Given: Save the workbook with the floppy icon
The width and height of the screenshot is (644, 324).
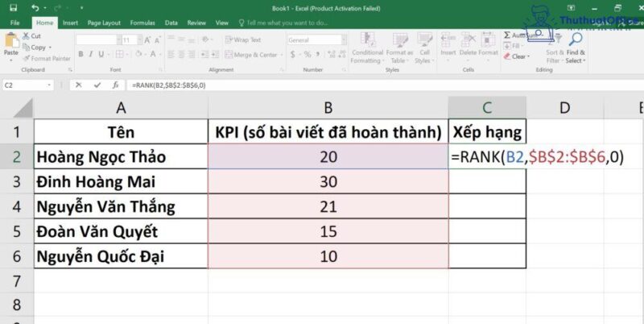Looking at the screenshot, I should pos(13,8).
